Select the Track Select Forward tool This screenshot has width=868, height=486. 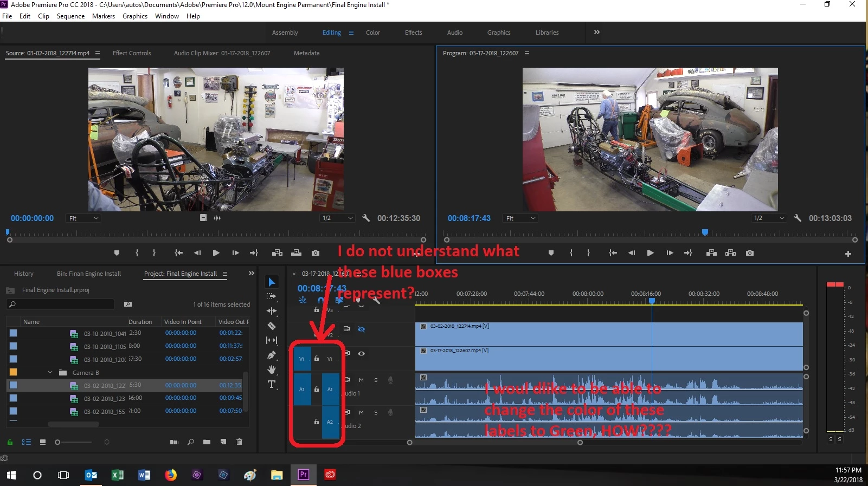[x=272, y=296]
